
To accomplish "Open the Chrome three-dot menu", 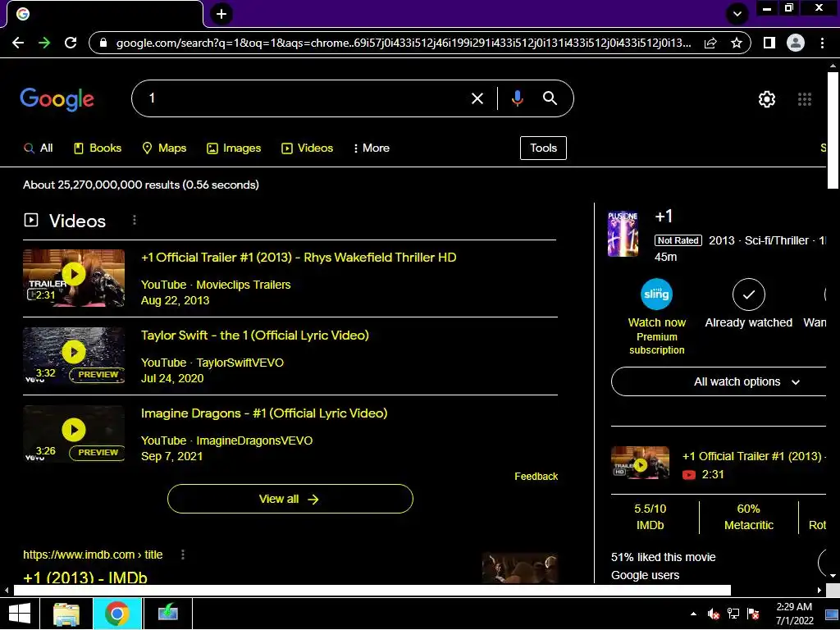I will (822, 43).
